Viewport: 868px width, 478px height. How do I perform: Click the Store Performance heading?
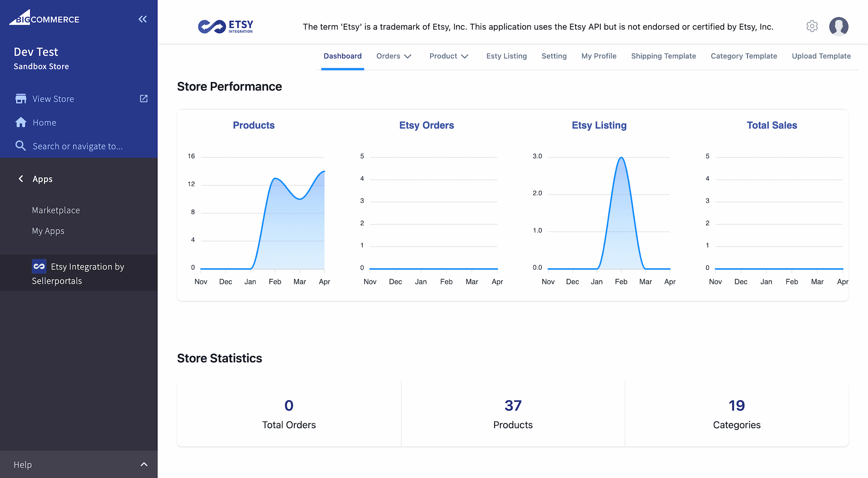pyautogui.click(x=229, y=86)
